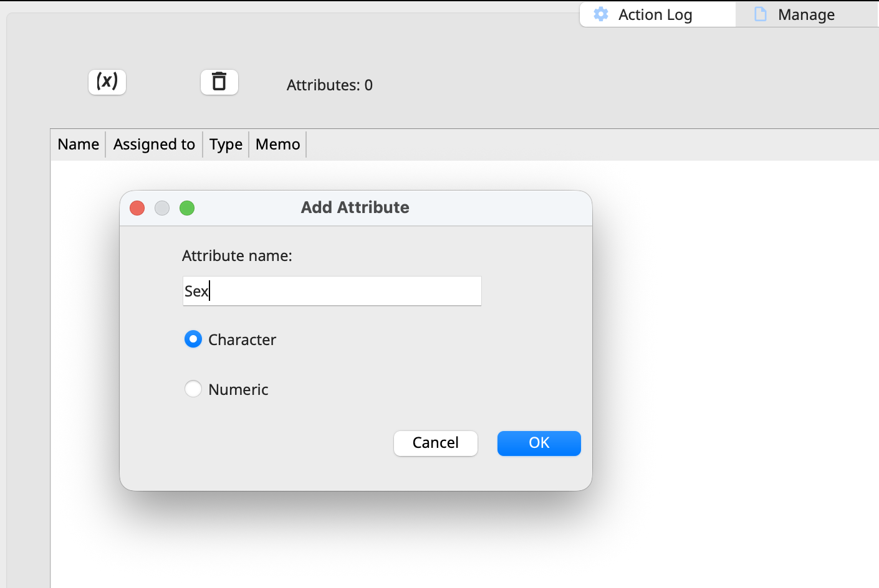
Task: Zoom the dialog with the green button
Action: click(x=187, y=208)
